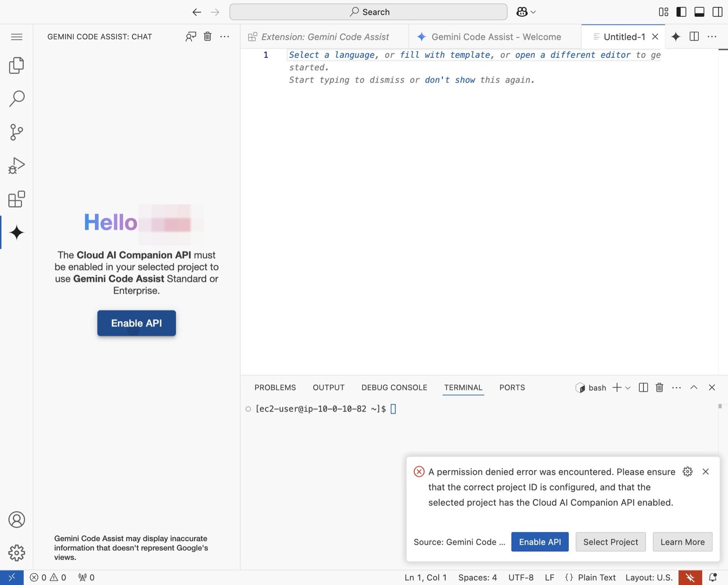Open the hamburger application menu
The height and width of the screenshot is (585, 728).
click(x=16, y=37)
